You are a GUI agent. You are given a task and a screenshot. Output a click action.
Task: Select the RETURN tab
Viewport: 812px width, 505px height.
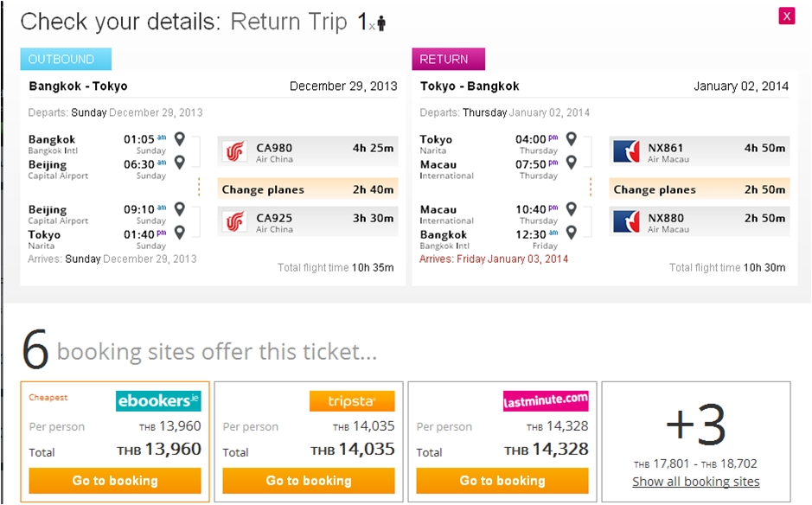coord(449,59)
